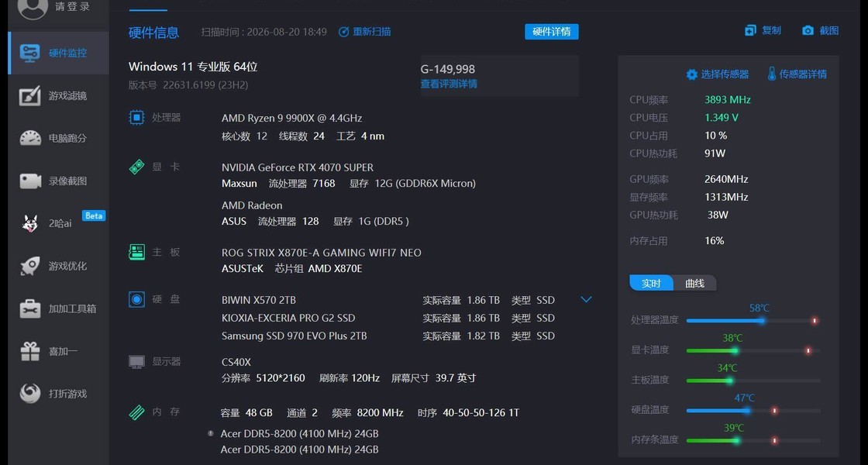Click the 主板温度 34℃ bar
The width and height of the screenshot is (868, 465).
[x=753, y=381]
